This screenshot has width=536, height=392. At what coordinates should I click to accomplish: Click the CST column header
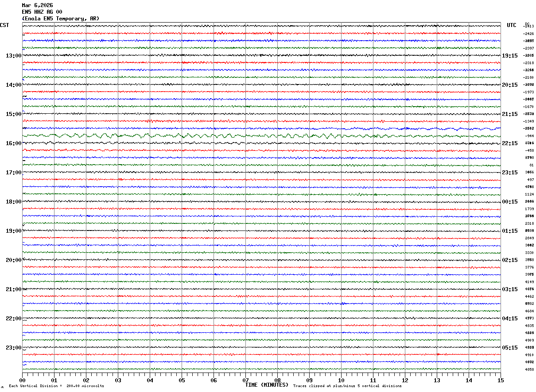click(4, 25)
